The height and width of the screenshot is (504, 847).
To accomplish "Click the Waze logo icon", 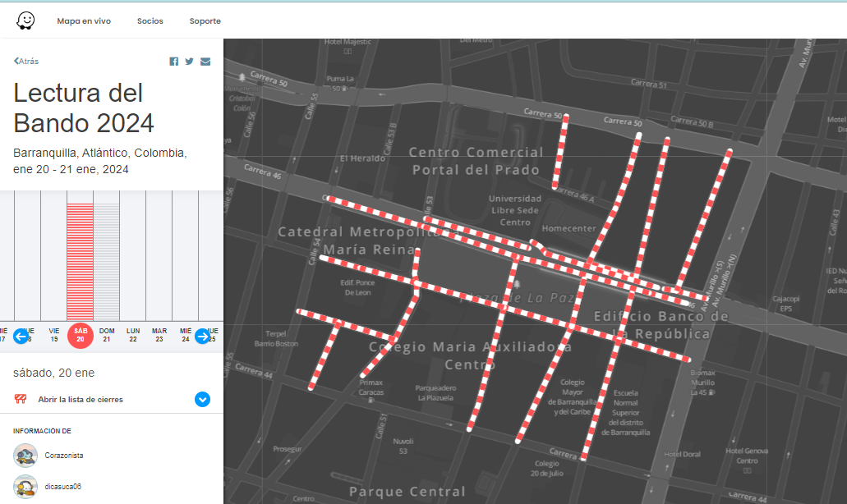I will (x=25, y=21).
